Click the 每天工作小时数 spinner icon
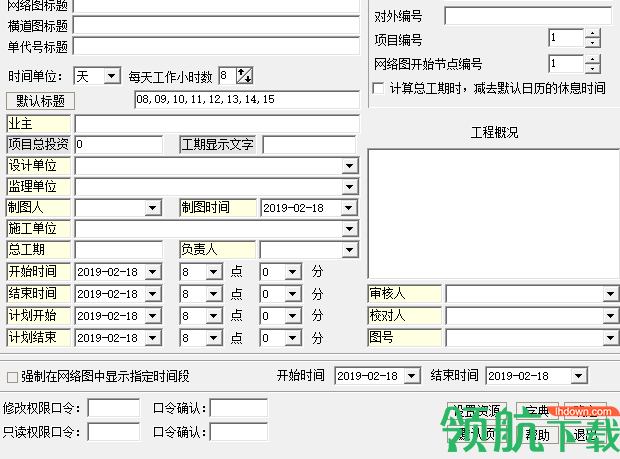This screenshot has width=620, height=459. click(244, 76)
